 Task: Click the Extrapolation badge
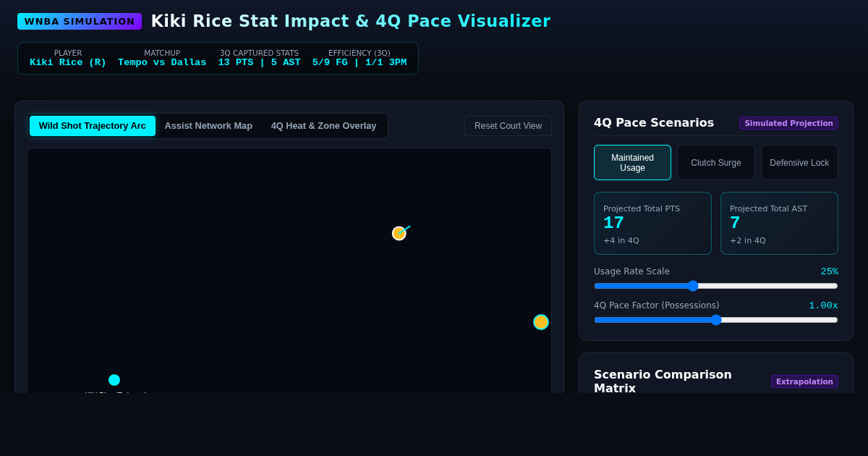(x=804, y=381)
